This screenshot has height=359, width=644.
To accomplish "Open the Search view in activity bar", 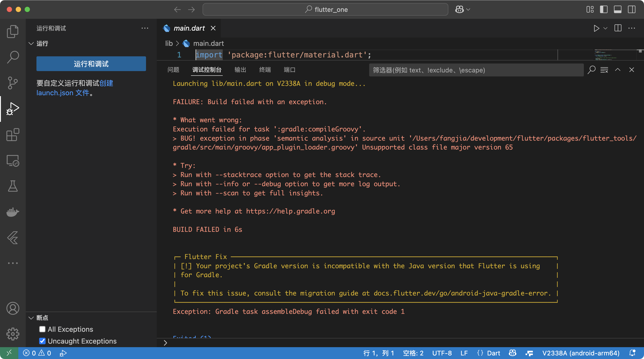I will [x=13, y=57].
